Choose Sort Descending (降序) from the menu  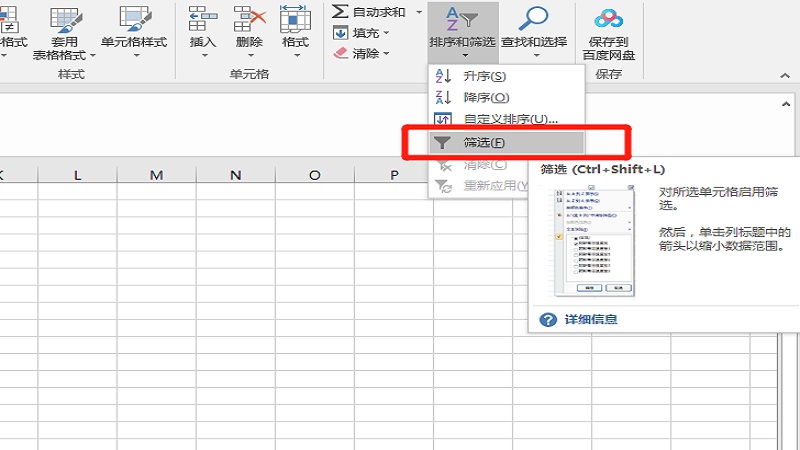[486, 97]
